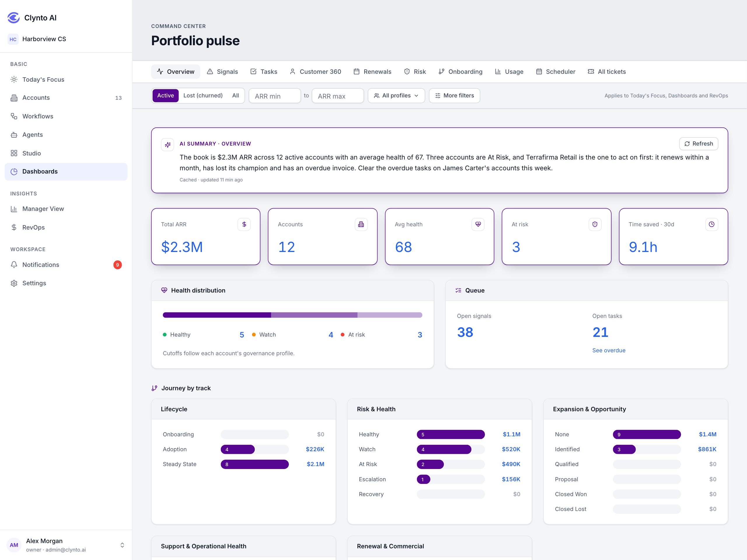This screenshot has height=560, width=747.
Task: Click the Avg health heart icon
Action: [478, 225]
